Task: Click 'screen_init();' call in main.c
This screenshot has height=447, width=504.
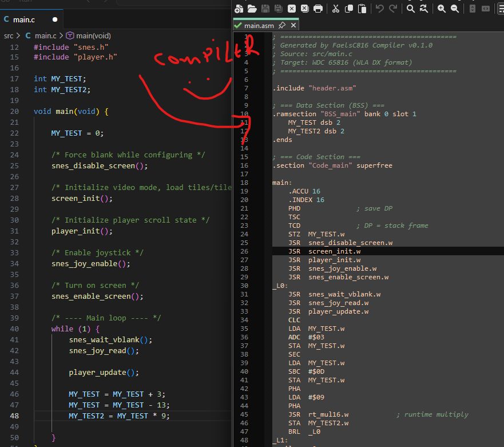Action: pyautogui.click(x=82, y=199)
